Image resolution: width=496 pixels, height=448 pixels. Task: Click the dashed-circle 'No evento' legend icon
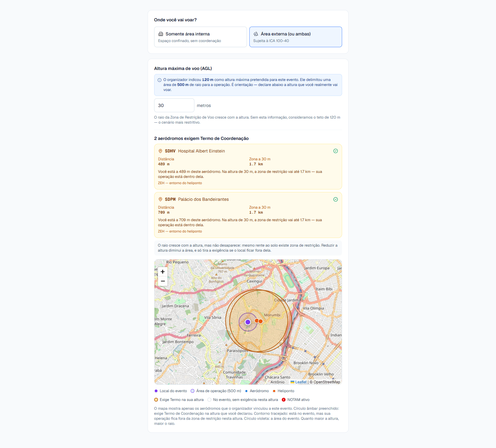pyautogui.click(x=209, y=400)
